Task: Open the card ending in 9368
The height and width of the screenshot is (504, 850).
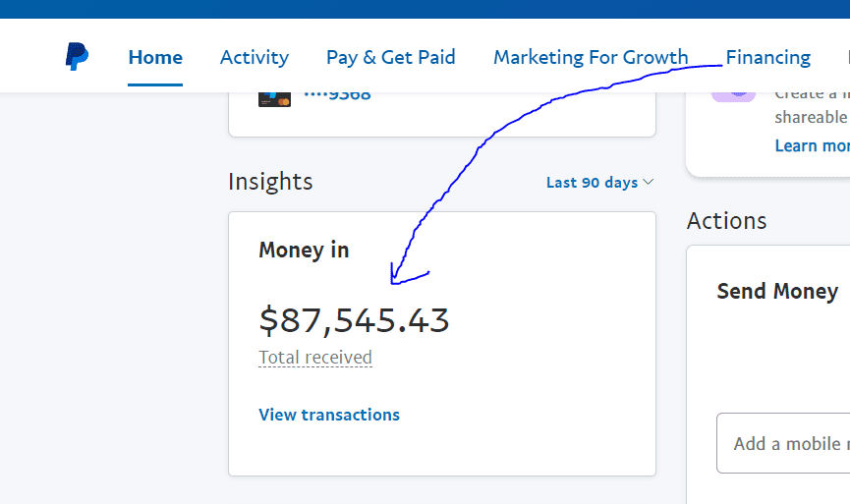Action: click(x=337, y=96)
